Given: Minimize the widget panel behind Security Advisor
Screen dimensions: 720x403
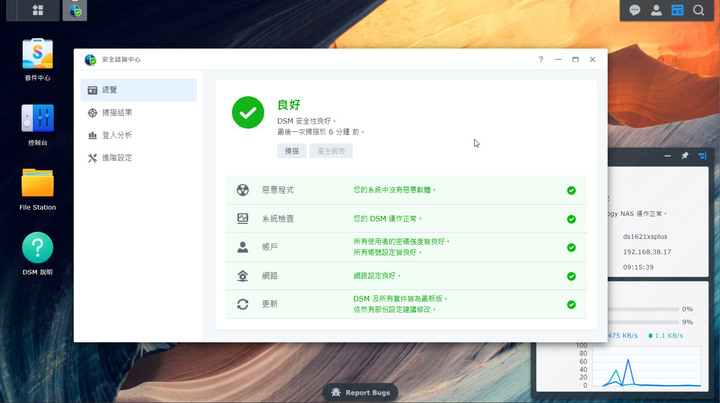Looking at the screenshot, I should 667,156.
